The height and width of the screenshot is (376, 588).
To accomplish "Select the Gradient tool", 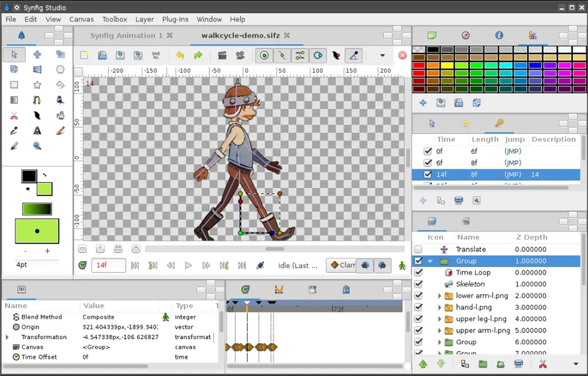I will click(14, 99).
